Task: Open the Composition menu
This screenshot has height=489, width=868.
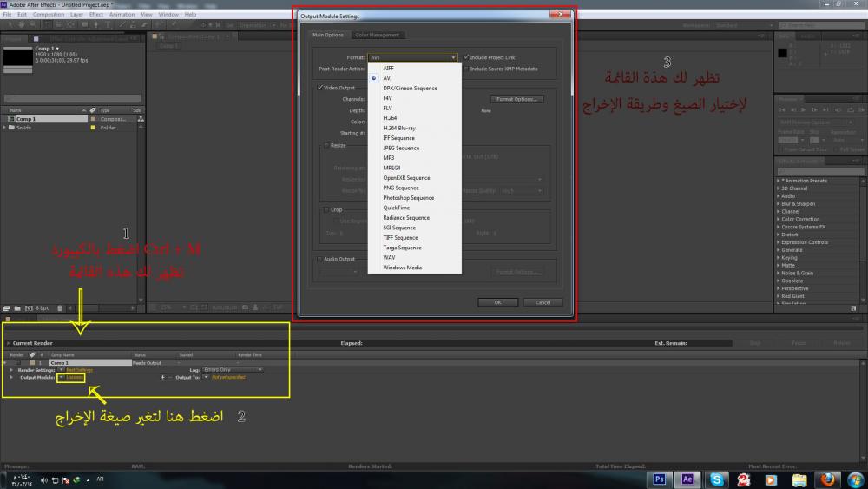Action: coord(49,15)
